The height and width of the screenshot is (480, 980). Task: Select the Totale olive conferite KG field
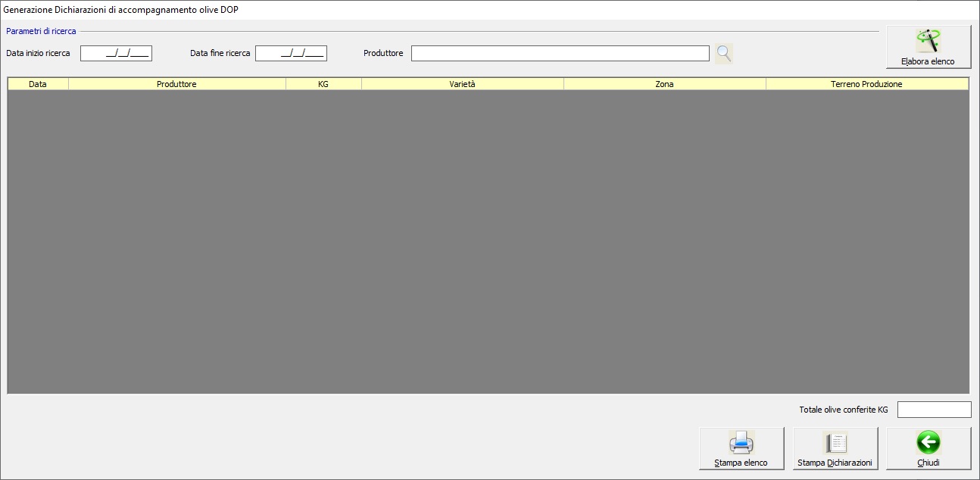coord(935,410)
